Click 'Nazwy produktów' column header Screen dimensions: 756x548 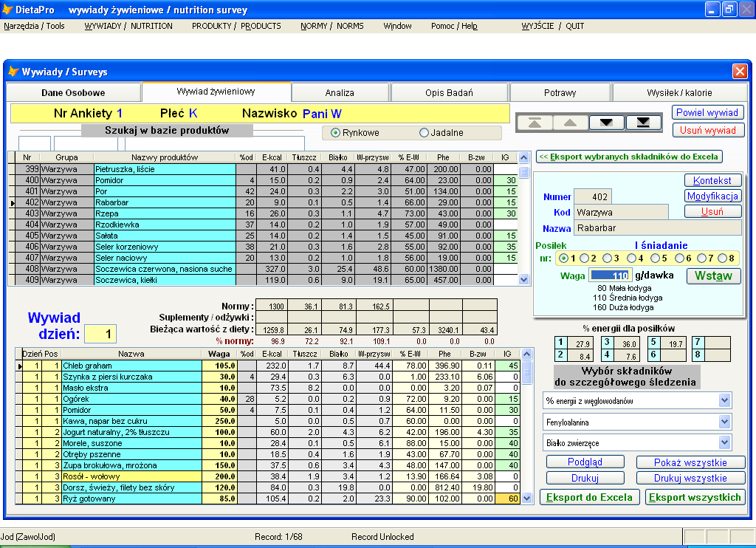165,157
